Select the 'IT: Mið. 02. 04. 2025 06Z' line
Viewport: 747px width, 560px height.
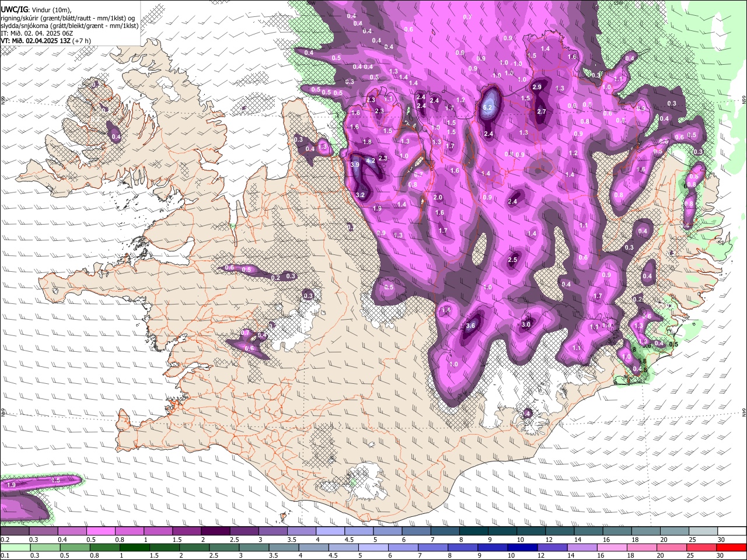click(x=37, y=33)
